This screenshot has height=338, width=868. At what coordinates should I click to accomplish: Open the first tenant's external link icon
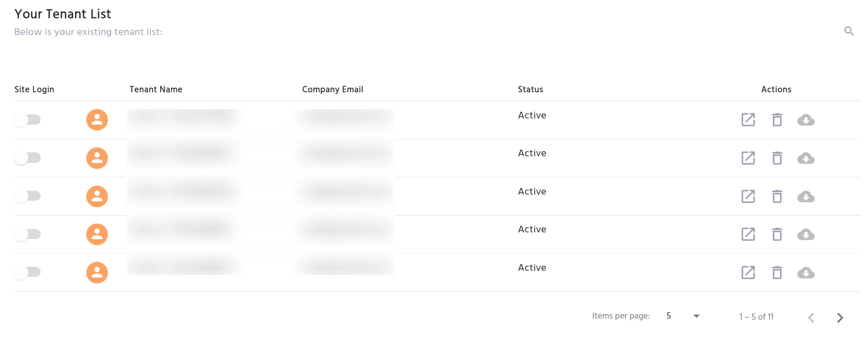[x=748, y=120]
